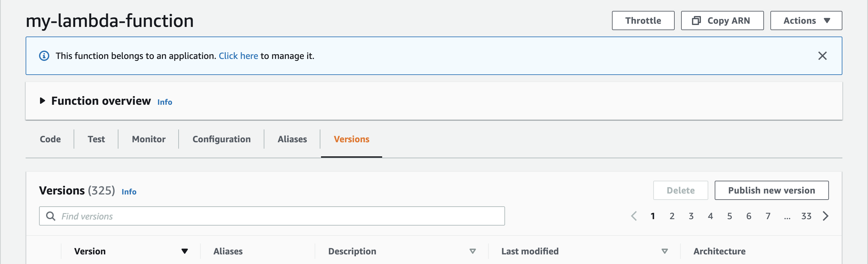
Task: Go to next versions page arrow
Action: coord(825,216)
